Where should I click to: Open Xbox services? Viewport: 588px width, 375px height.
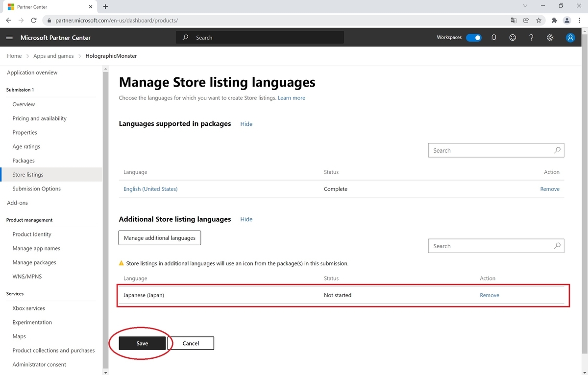click(x=29, y=308)
